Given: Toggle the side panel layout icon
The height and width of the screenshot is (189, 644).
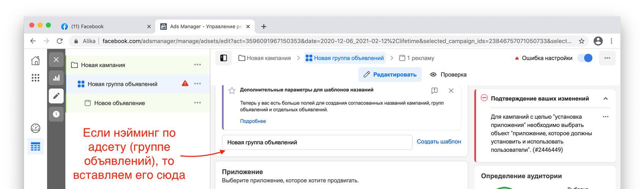Looking at the screenshot, I should coord(224,58).
